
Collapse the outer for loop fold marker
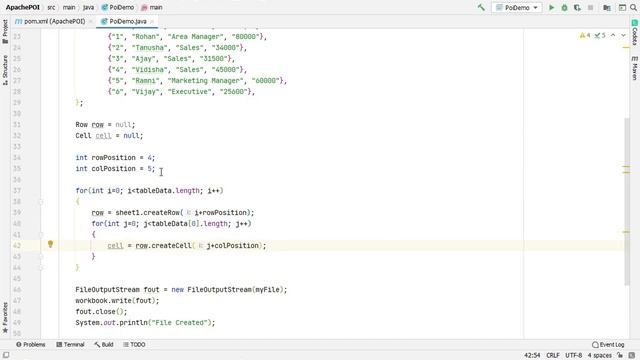click(x=41, y=202)
